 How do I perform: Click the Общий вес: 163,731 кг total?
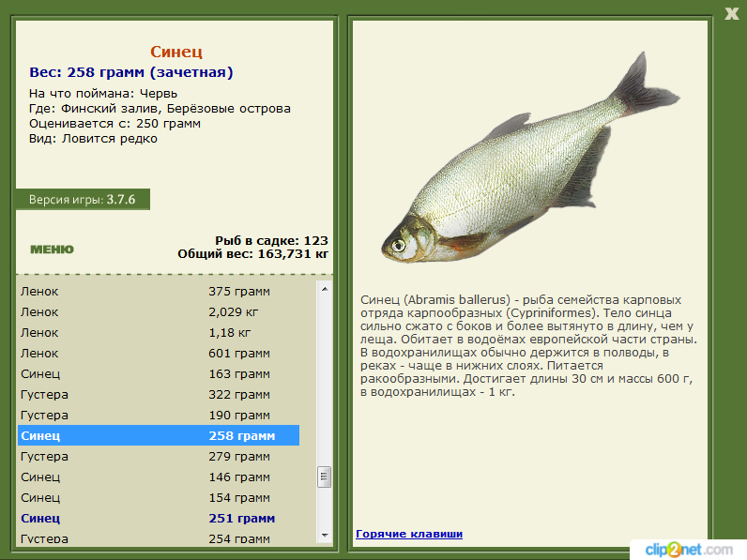coord(253,254)
